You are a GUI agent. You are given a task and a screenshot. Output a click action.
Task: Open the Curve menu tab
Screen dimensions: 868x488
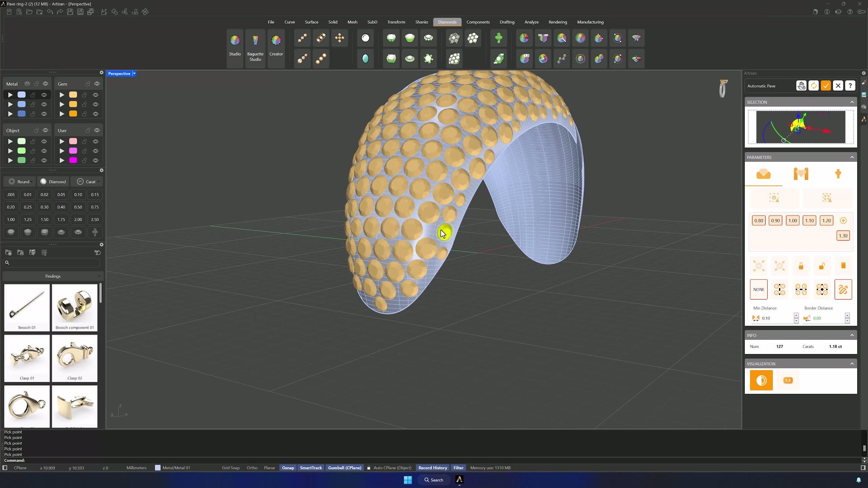tap(290, 22)
